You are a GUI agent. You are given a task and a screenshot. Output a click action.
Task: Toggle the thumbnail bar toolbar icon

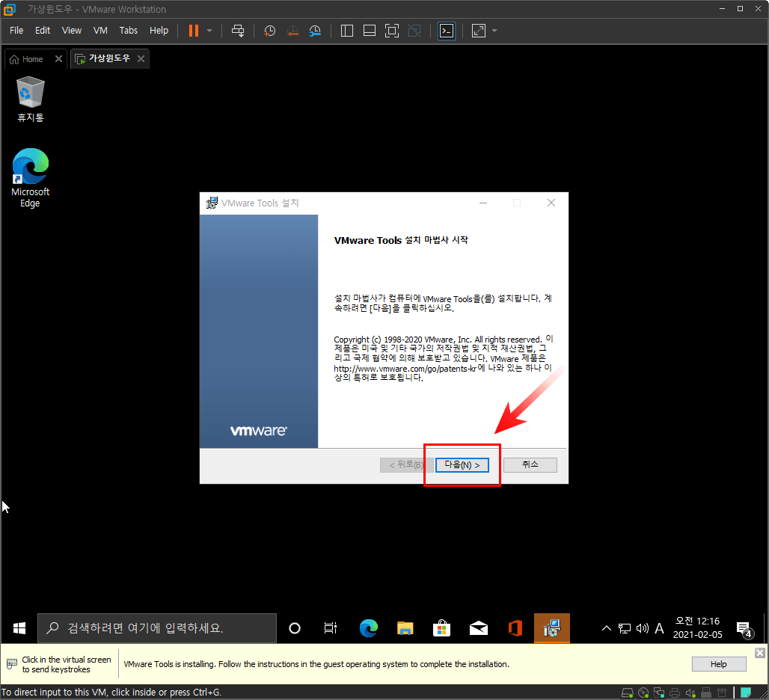coord(370,31)
